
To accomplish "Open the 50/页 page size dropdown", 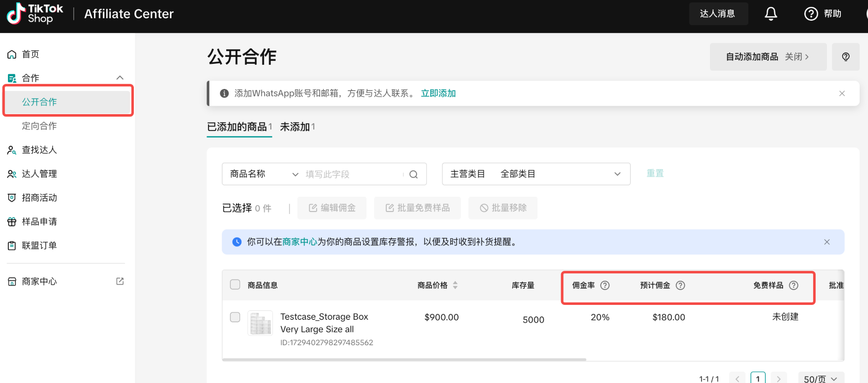I will 821,379.
